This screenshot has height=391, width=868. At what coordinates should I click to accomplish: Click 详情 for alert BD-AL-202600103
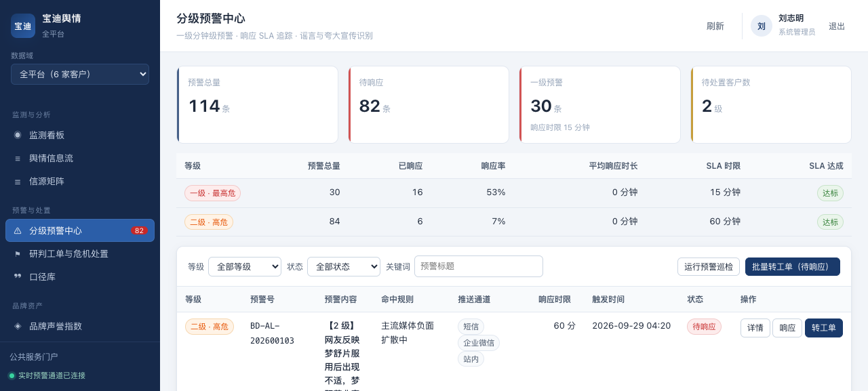click(755, 328)
